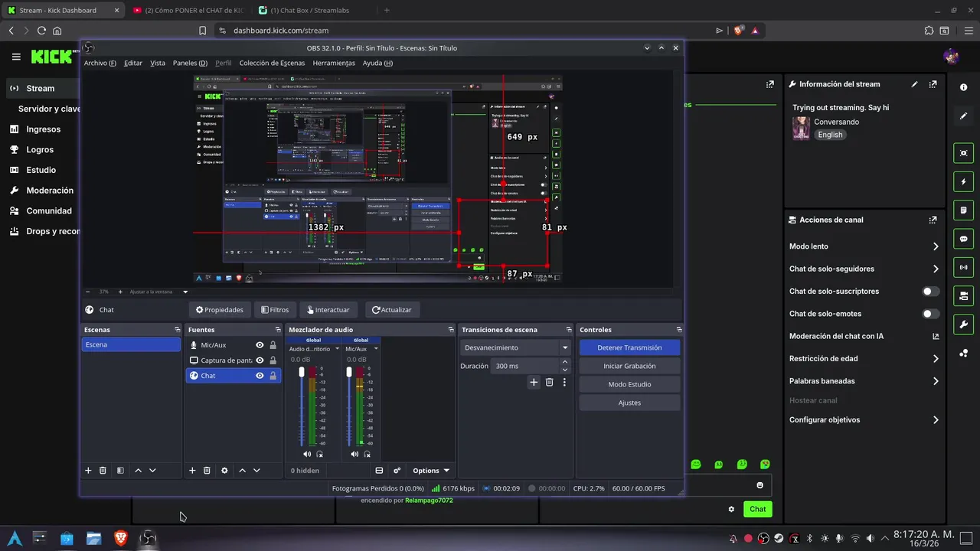Click the Filtros button in source toolbar
Viewport: 980px width, 551px height.
(x=275, y=310)
